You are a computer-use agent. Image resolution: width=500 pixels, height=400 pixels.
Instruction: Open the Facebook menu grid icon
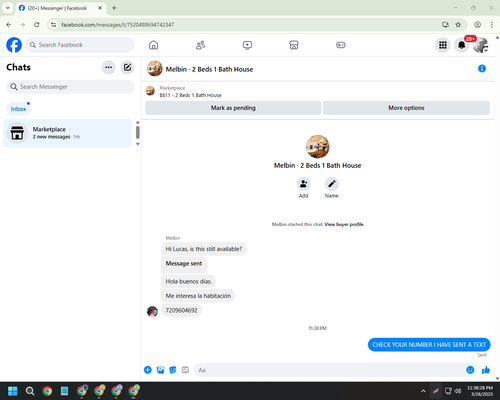443,45
